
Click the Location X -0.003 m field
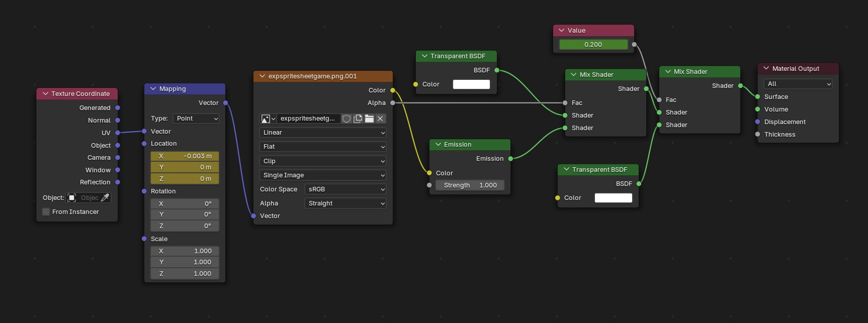click(185, 156)
